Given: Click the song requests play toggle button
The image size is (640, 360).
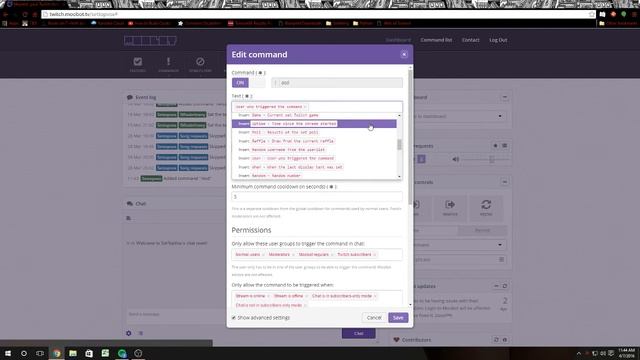Looking at the screenshot, I should click(x=421, y=159).
